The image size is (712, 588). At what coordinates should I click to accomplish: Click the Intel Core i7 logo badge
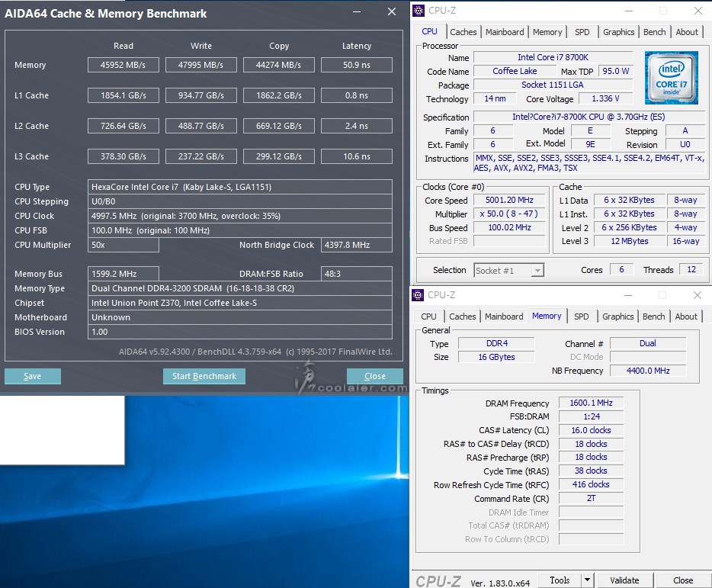pyautogui.click(x=671, y=78)
